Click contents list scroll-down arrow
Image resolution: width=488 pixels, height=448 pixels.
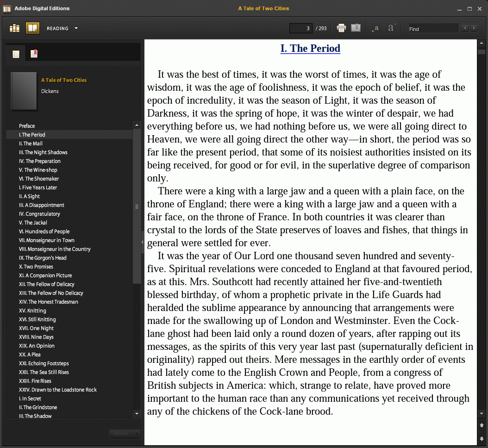137,414
